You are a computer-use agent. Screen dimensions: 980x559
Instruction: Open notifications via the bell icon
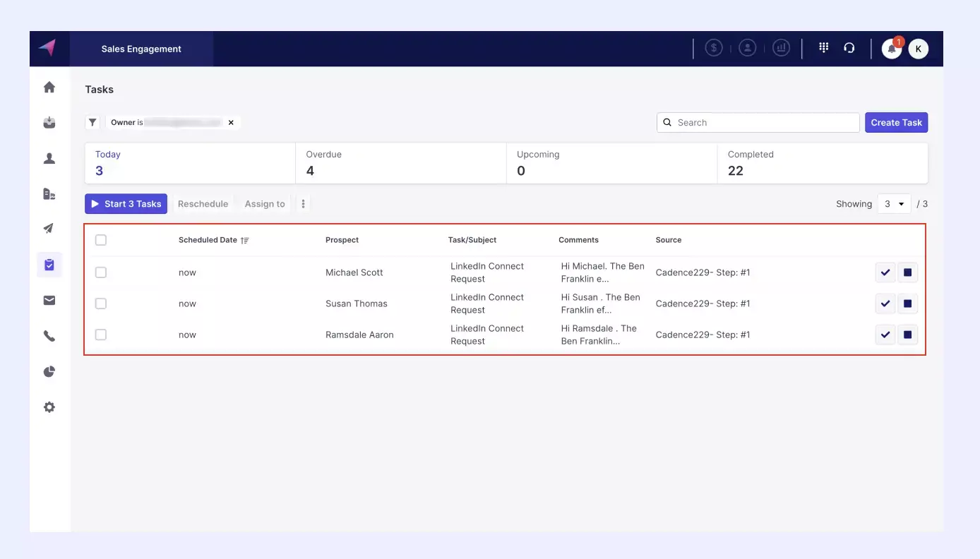tap(890, 49)
